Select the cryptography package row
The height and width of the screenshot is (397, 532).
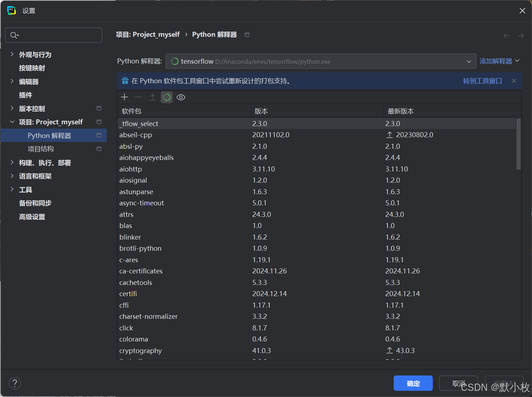[x=317, y=351]
